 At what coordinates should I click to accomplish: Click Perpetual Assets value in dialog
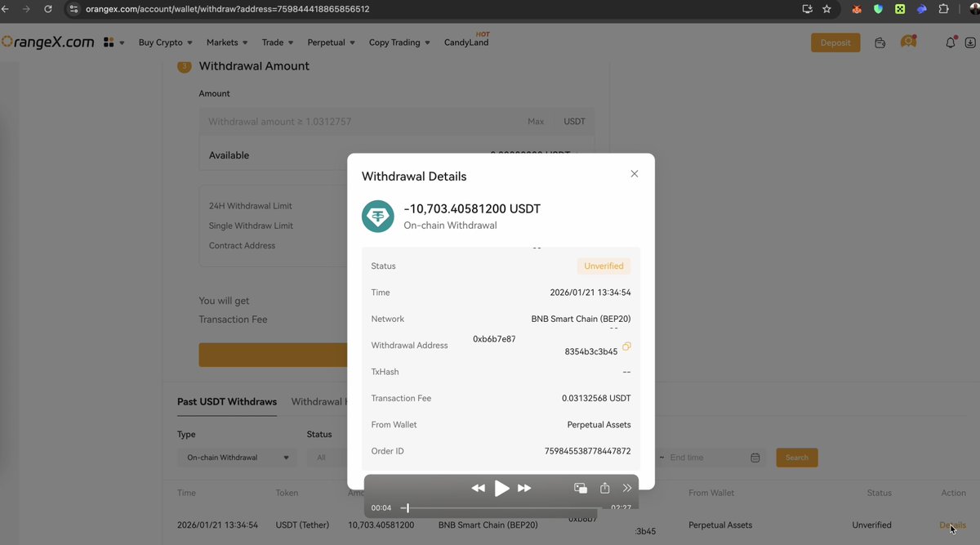599,425
